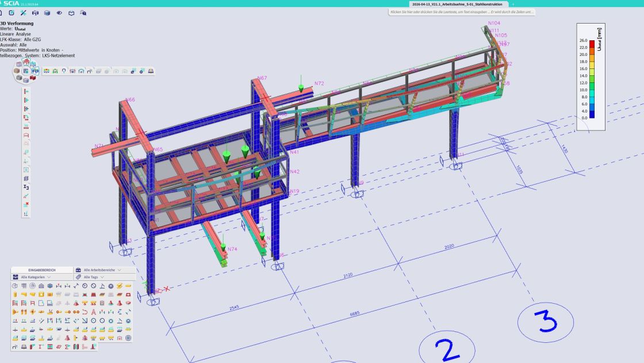644x363 pixels.
Task: Click the stacked layers icon in the vertical toolbar
Action: click(26, 178)
